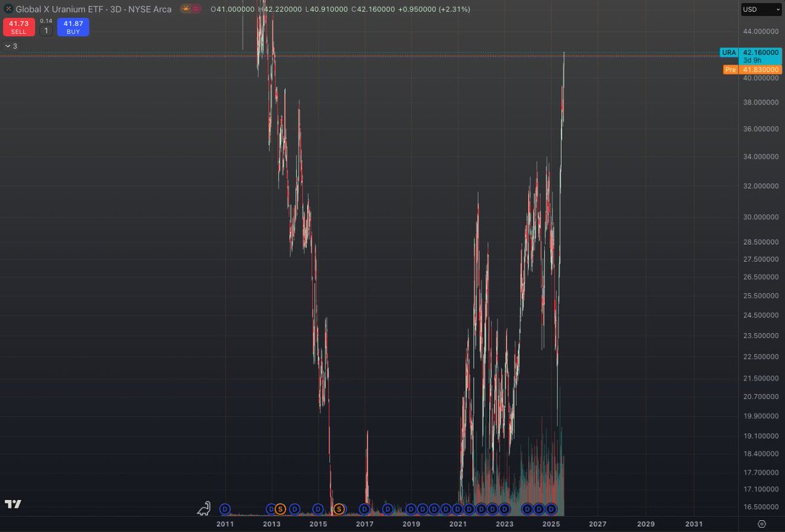Click the 2015 label on the time axis
The width and height of the screenshot is (785, 532).
[x=318, y=524]
